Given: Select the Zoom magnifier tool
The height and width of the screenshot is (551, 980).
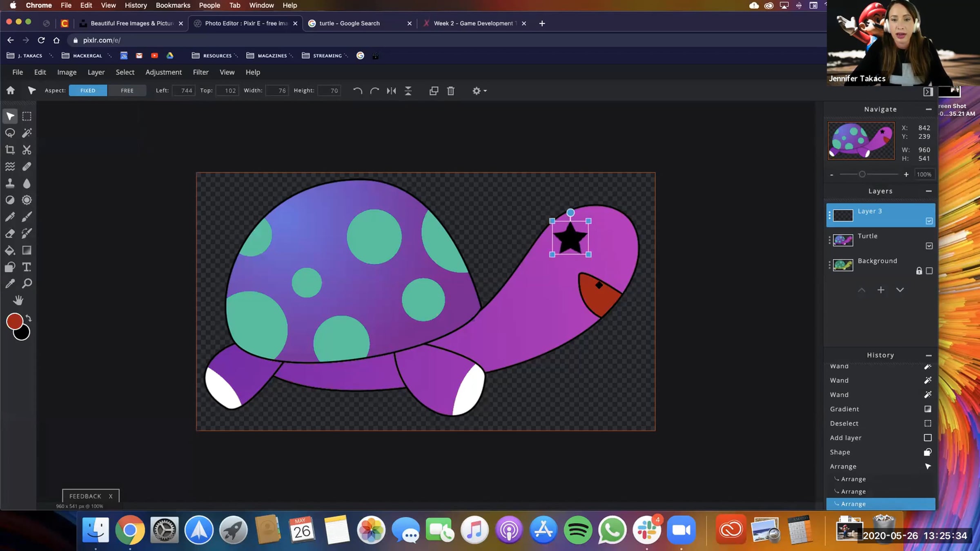Looking at the screenshot, I should (27, 284).
